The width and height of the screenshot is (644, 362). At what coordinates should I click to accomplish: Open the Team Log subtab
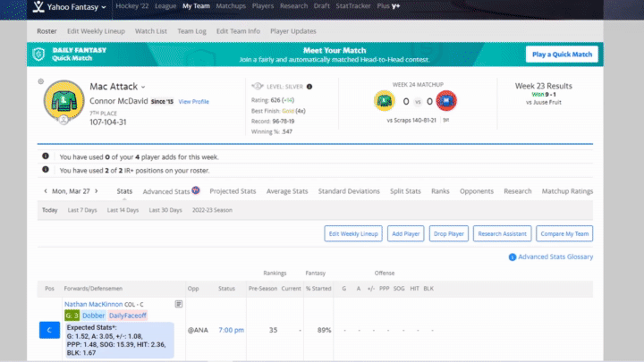pyautogui.click(x=191, y=31)
